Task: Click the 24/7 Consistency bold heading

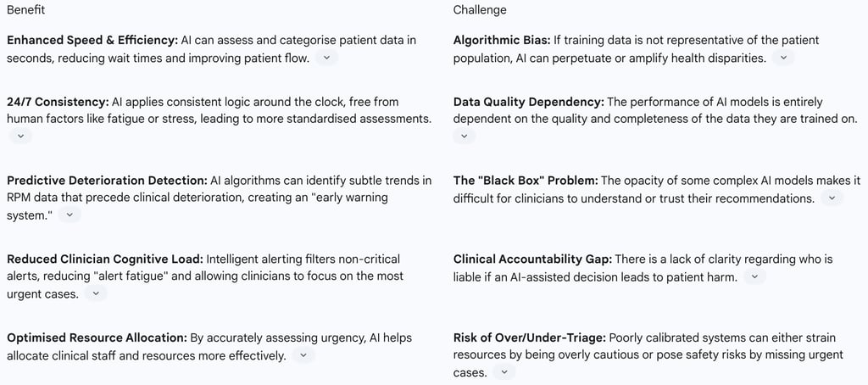Action: tap(58, 102)
